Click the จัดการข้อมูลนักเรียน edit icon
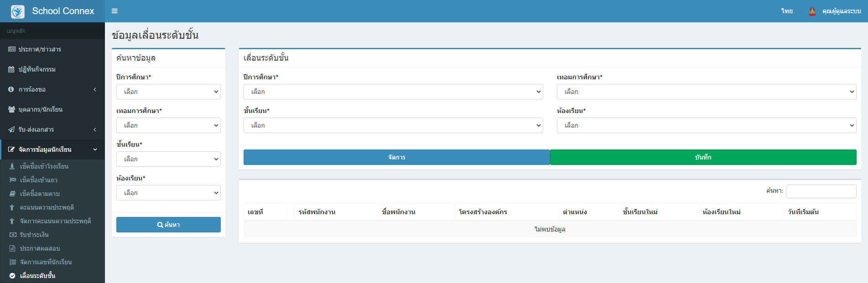The image size is (868, 283). 11,149
